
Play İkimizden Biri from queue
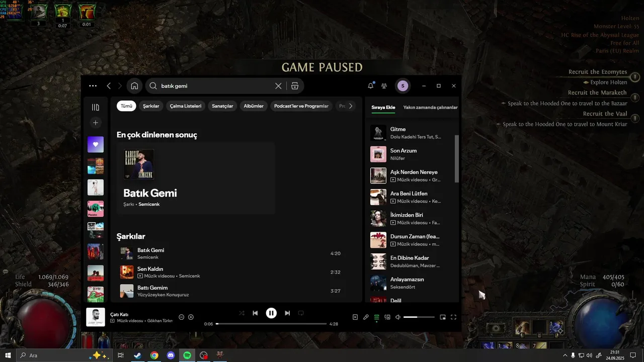[x=412, y=219]
